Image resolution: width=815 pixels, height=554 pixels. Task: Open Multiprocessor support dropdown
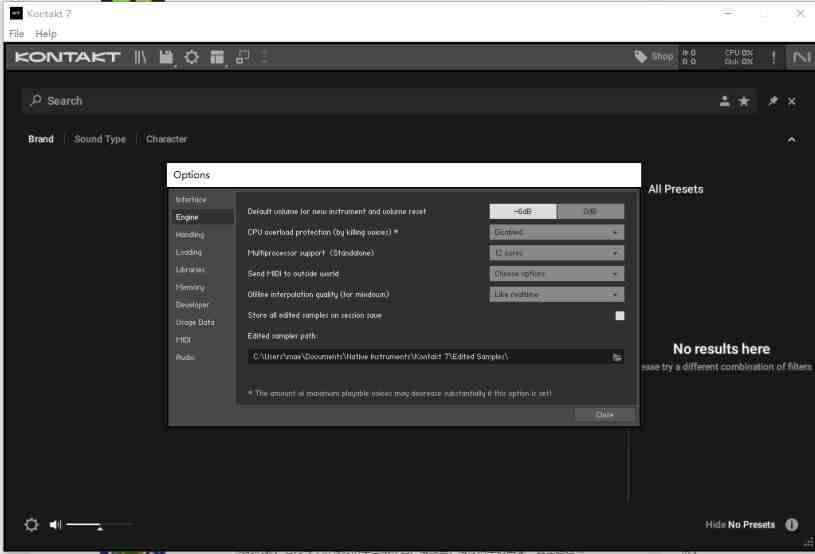pyautogui.click(x=557, y=253)
